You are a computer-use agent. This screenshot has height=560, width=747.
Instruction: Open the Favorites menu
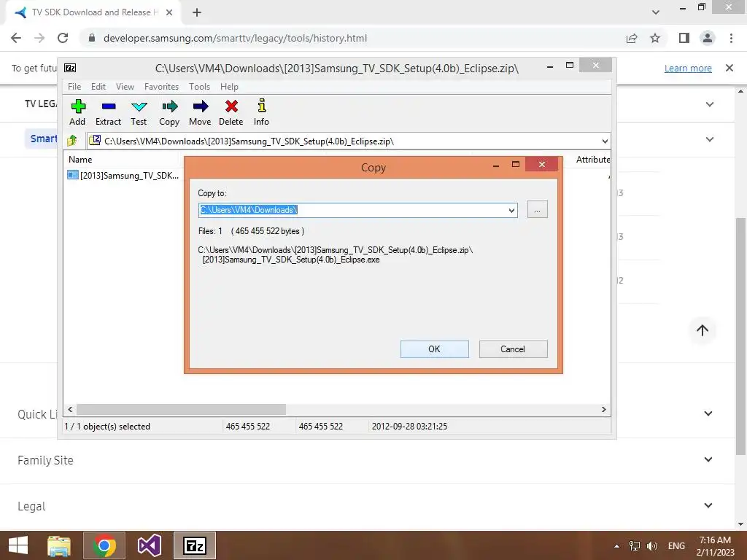pos(161,87)
